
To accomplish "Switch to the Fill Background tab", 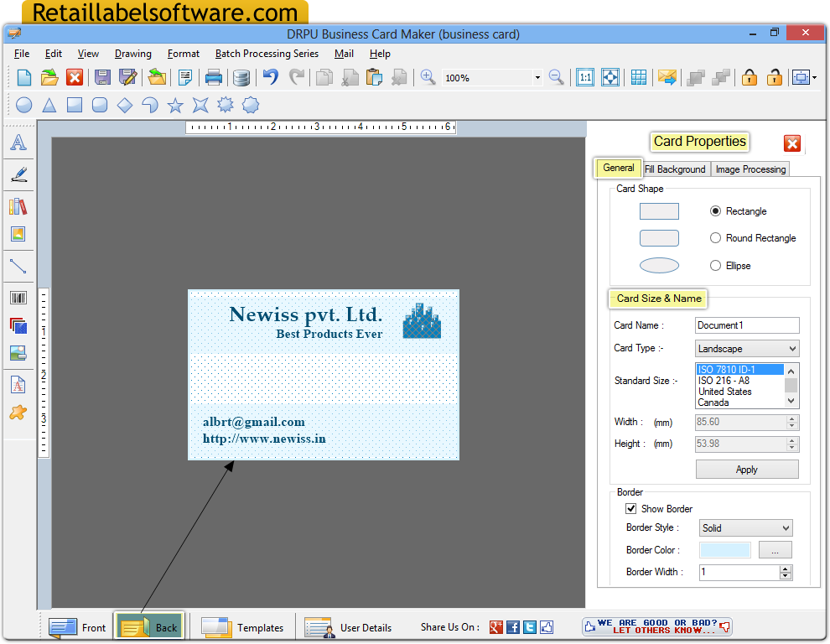I will point(675,169).
